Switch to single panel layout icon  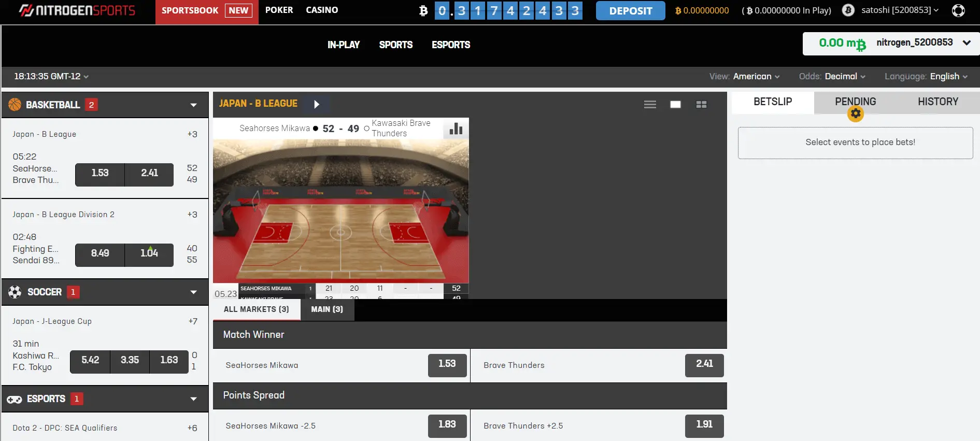(x=675, y=105)
